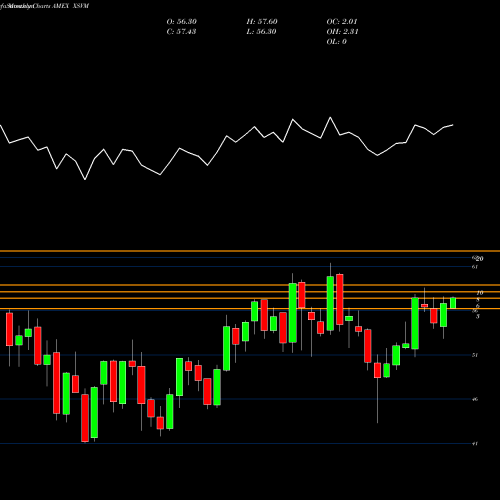
Task: Click the AMEX XSVM chart title
Action: [x=70, y=6]
